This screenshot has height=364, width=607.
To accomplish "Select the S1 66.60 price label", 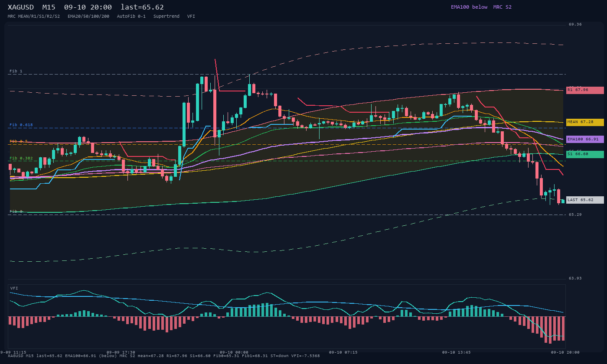I will tap(585, 154).
